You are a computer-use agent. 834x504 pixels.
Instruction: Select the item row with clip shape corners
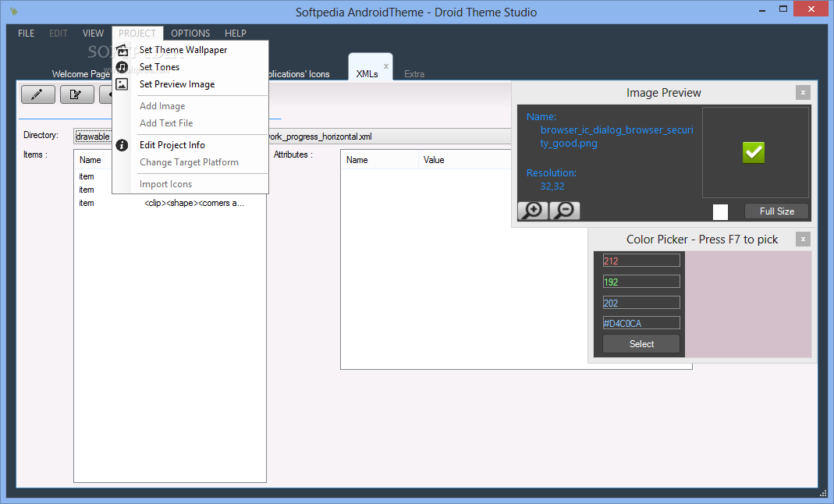pos(169,203)
